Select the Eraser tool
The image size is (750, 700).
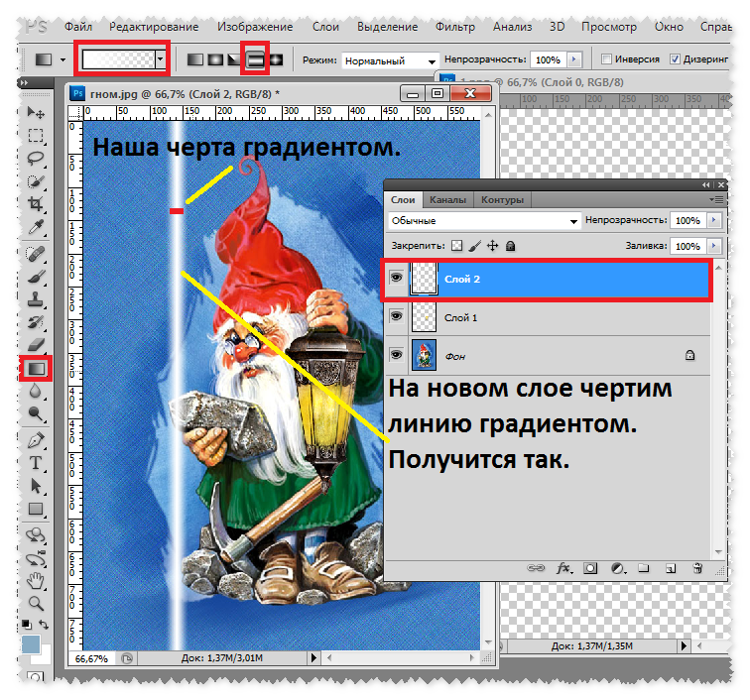point(36,345)
